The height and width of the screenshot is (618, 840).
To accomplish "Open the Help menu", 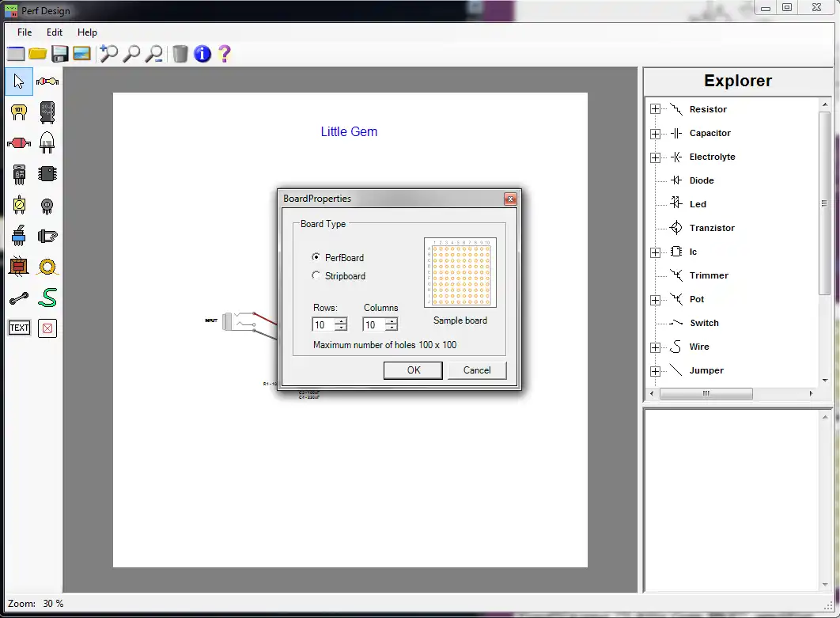I will tap(87, 32).
